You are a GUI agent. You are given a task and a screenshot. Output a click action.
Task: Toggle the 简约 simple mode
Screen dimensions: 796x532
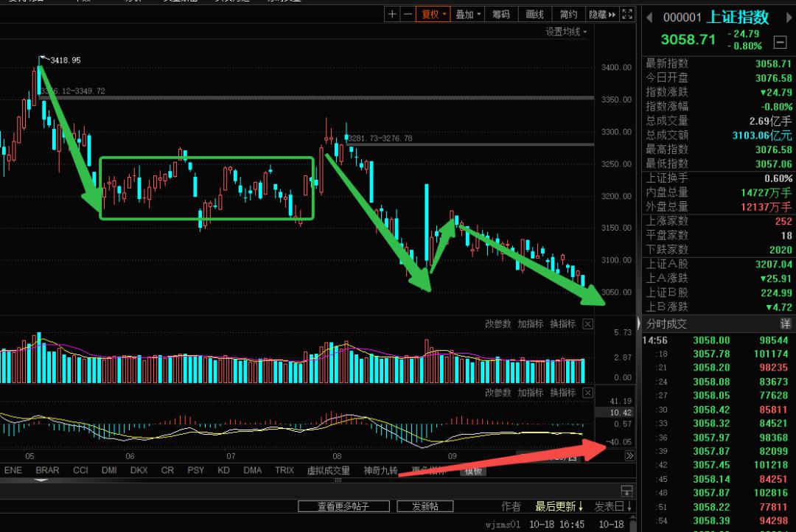[x=568, y=14]
